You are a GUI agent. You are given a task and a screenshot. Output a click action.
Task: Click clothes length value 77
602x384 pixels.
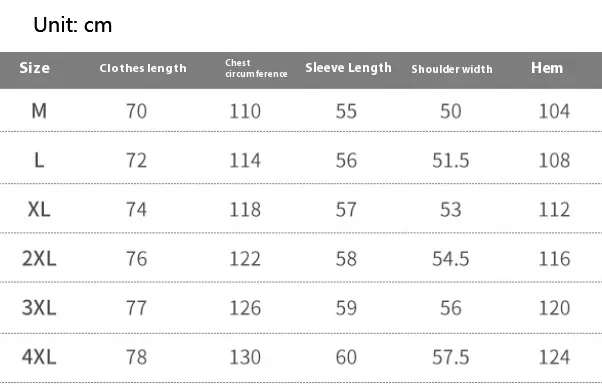point(136,308)
